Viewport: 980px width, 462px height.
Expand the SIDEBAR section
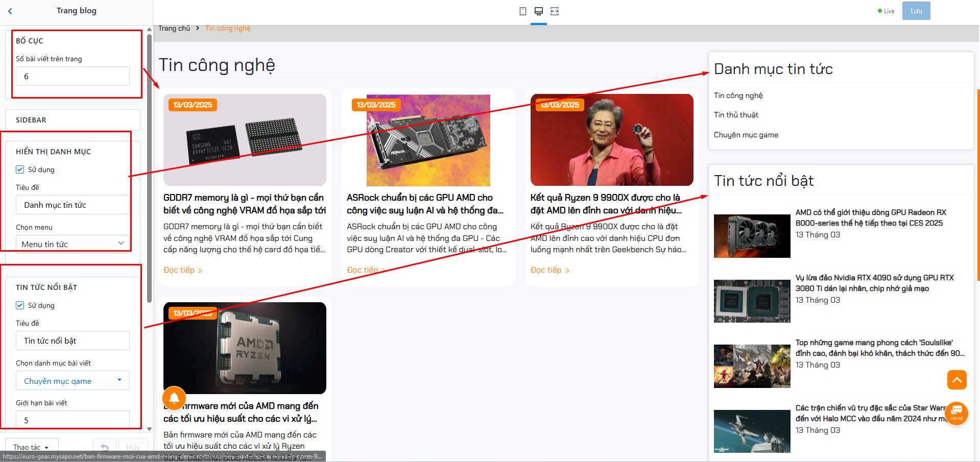[x=73, y=120]
